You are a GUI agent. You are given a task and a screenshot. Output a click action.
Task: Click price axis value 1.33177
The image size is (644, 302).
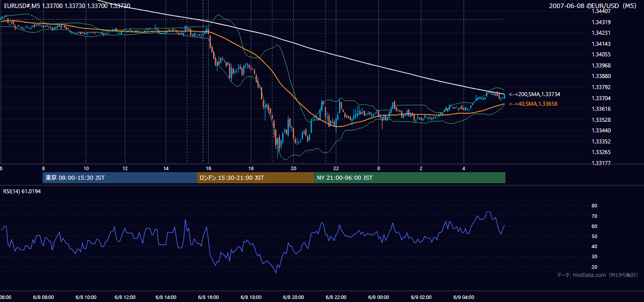602,163
